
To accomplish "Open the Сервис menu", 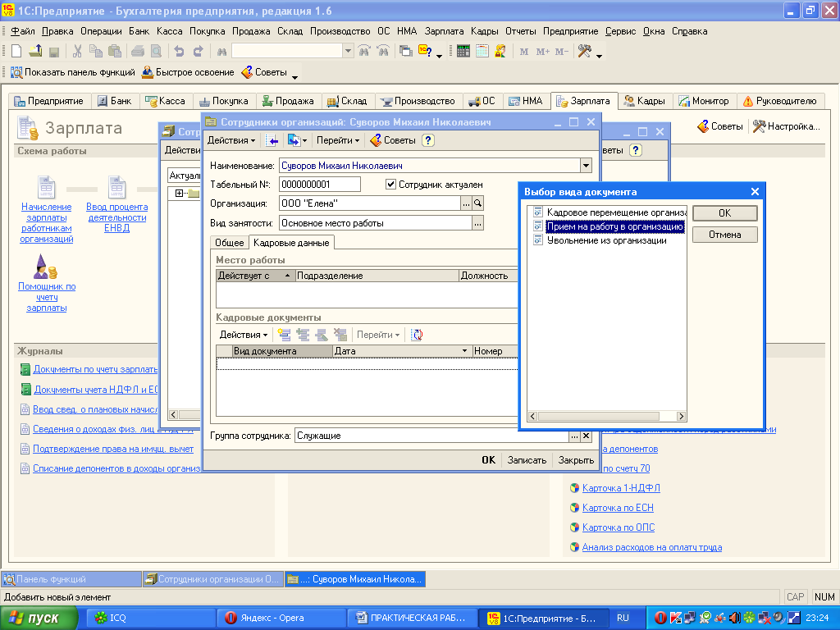I will coord(620,31).
